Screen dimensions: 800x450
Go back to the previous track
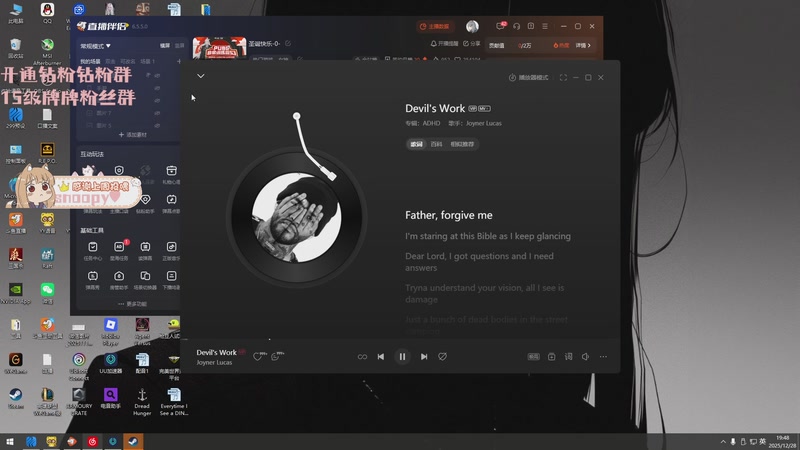point(381,357)
